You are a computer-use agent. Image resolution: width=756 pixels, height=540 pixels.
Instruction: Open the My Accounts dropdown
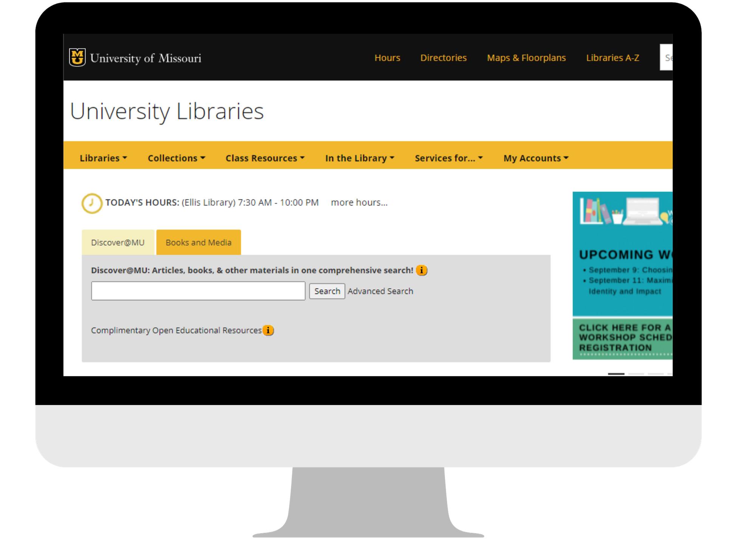tap(536, 158)
